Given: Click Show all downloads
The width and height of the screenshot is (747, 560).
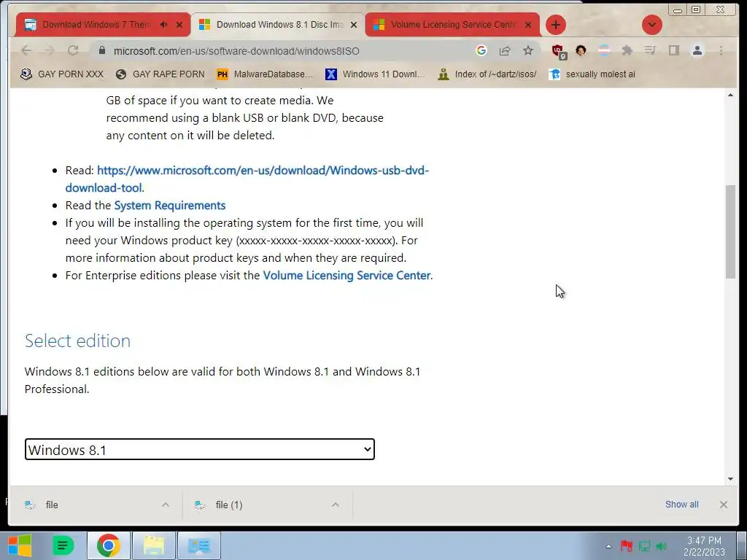Looking at the screenshot, I should [x=682, y=505].
